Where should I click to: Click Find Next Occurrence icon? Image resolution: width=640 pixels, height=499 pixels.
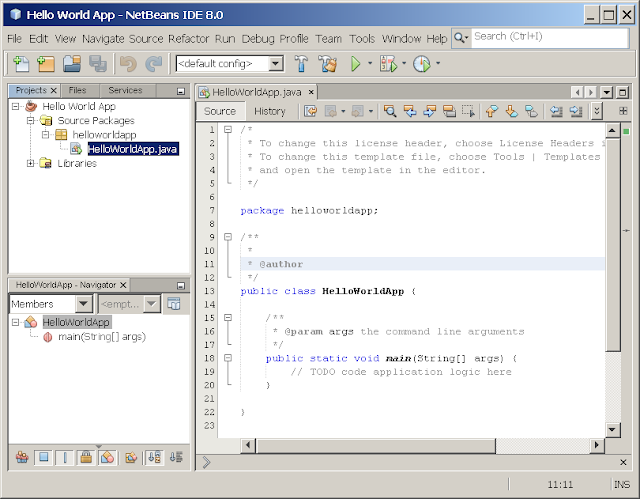429,111
